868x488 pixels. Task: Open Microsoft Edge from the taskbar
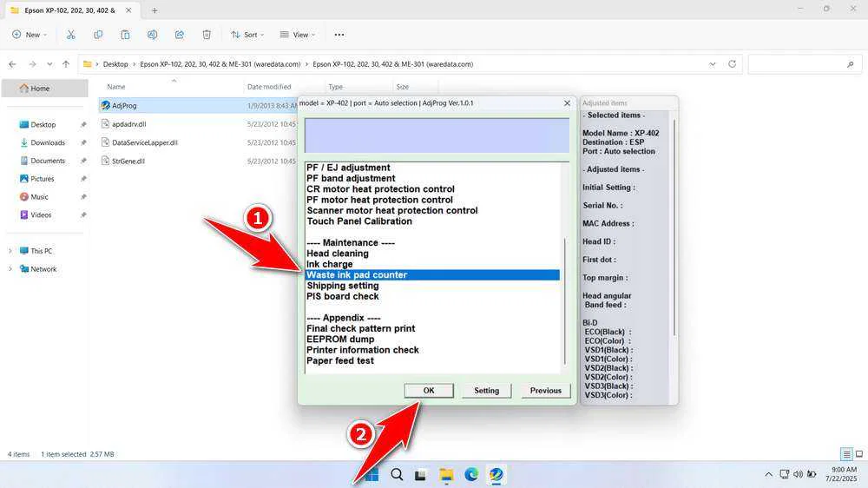[471, 475]
